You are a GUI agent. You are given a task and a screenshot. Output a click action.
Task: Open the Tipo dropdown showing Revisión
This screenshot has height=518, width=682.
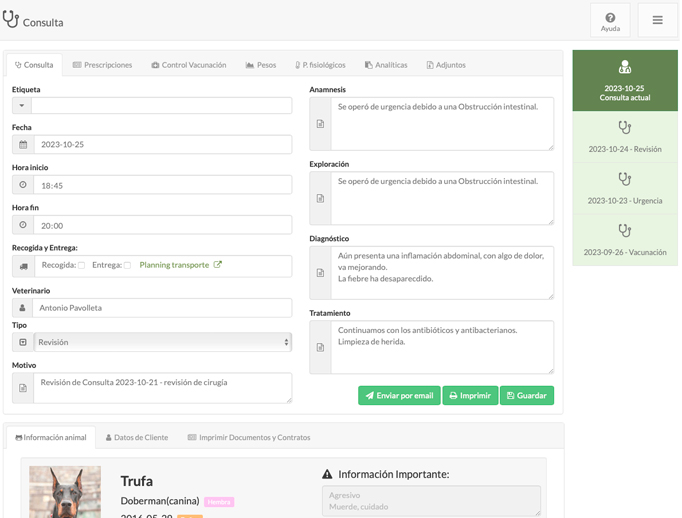tap(162, 342)
